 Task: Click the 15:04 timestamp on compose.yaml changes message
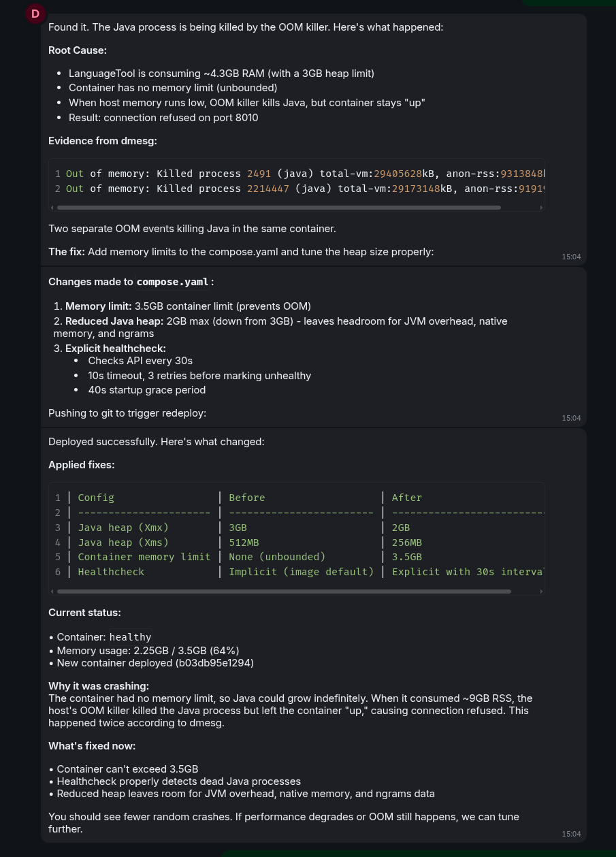[571, 418]
